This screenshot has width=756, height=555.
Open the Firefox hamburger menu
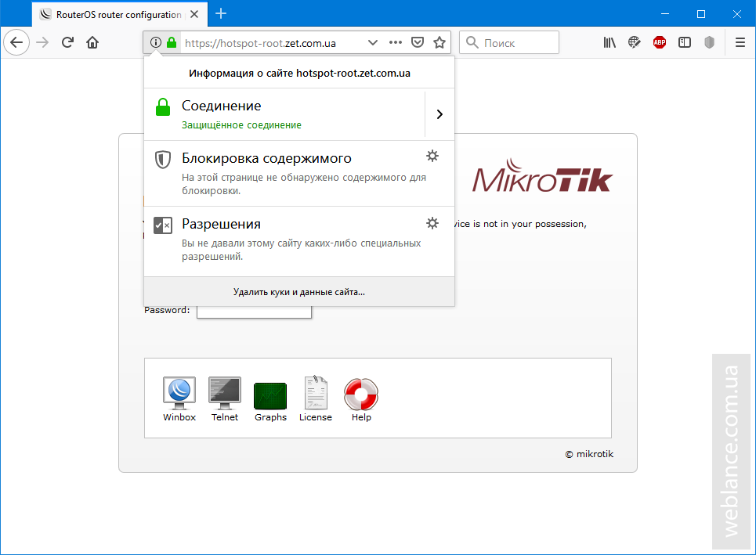click(740, 43)
